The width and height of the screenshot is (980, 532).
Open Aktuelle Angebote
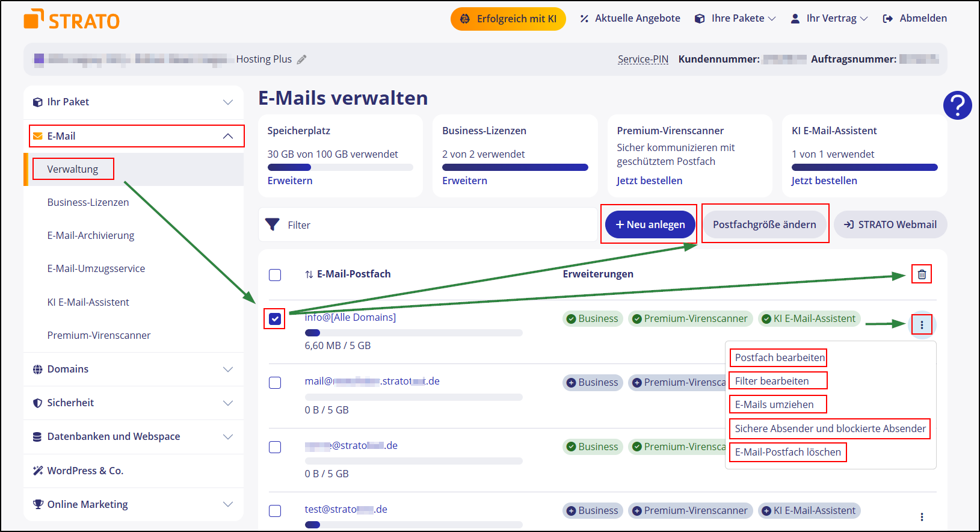tap(630, 18)
